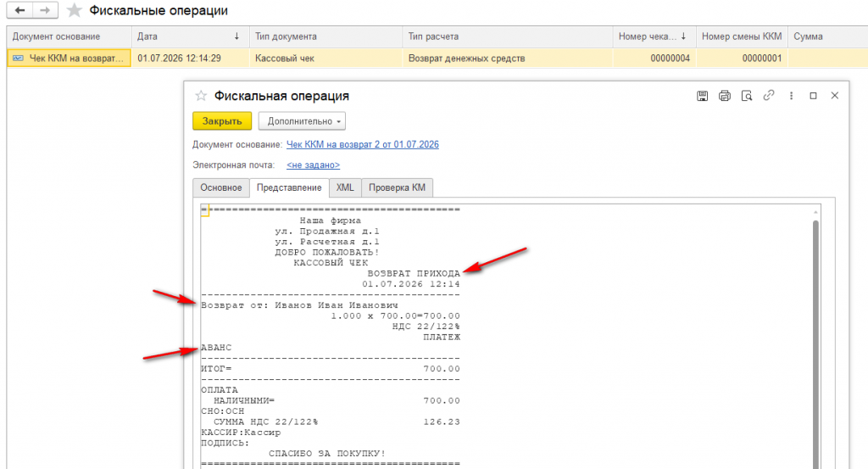Click shift number cell 00000001

click(x=742, y=59)
